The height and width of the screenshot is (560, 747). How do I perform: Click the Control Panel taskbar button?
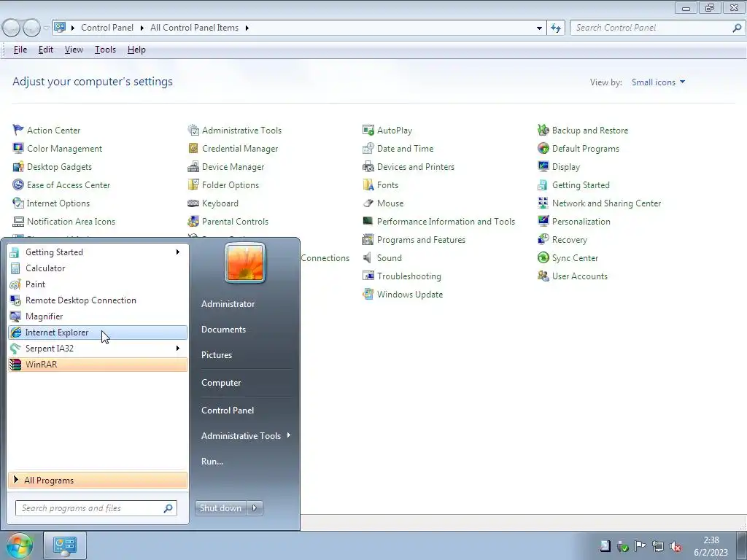tap(65, 545)
